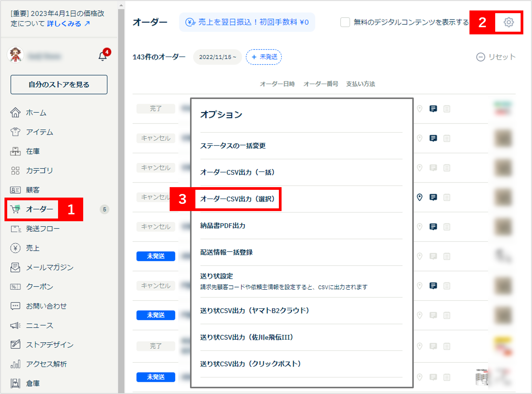Click the sidebar vertical scrollbar

click(x=121, y=197)
